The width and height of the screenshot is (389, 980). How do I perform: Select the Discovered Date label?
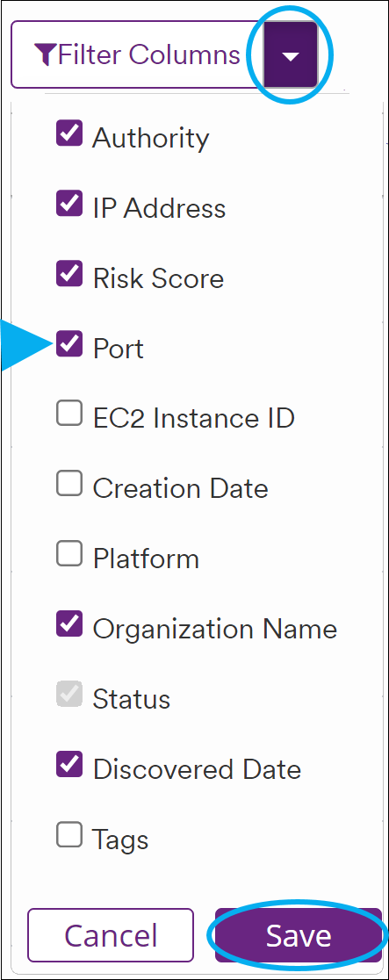197,769
